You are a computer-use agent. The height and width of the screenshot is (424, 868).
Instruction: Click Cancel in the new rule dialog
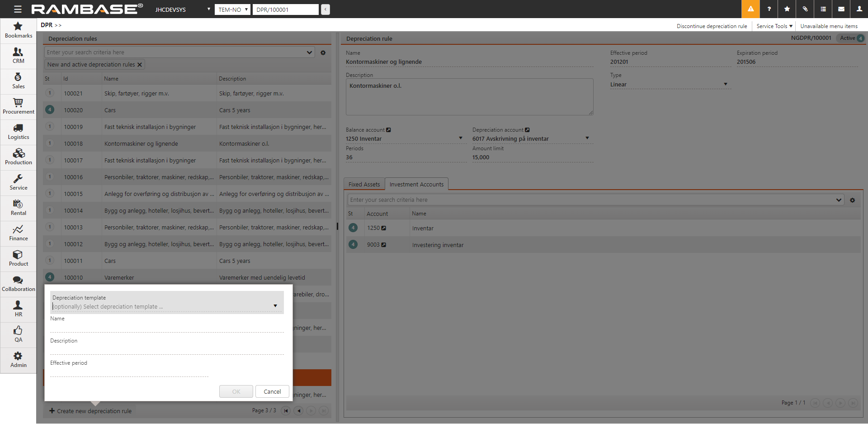(x=272, y=391)
